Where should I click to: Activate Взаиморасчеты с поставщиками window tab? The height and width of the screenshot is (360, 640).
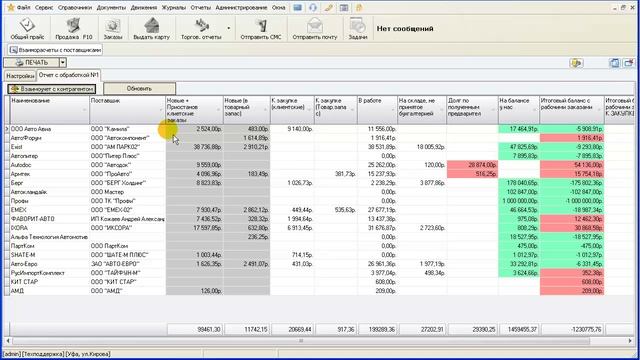pyautogui.click(x=55, y=50)
